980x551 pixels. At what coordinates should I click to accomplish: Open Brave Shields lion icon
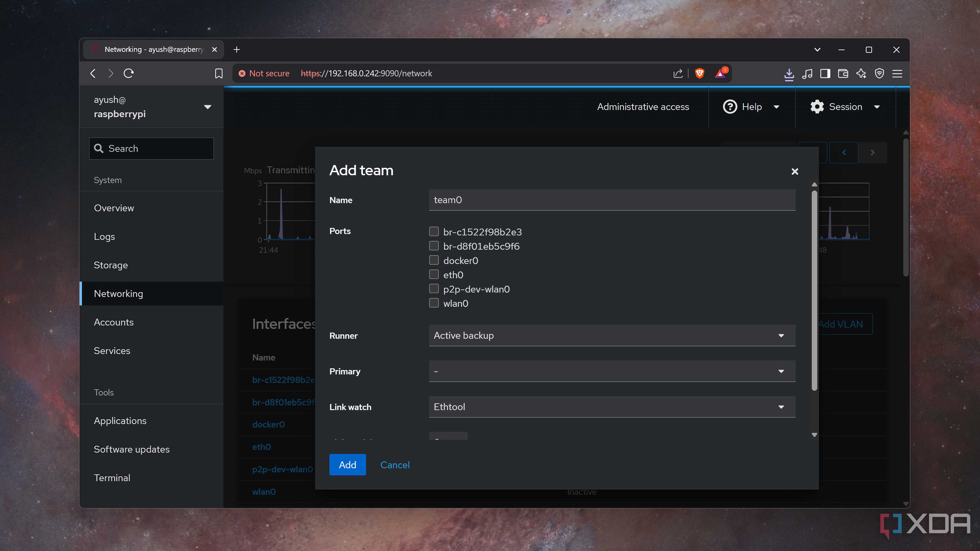[699, 73]
